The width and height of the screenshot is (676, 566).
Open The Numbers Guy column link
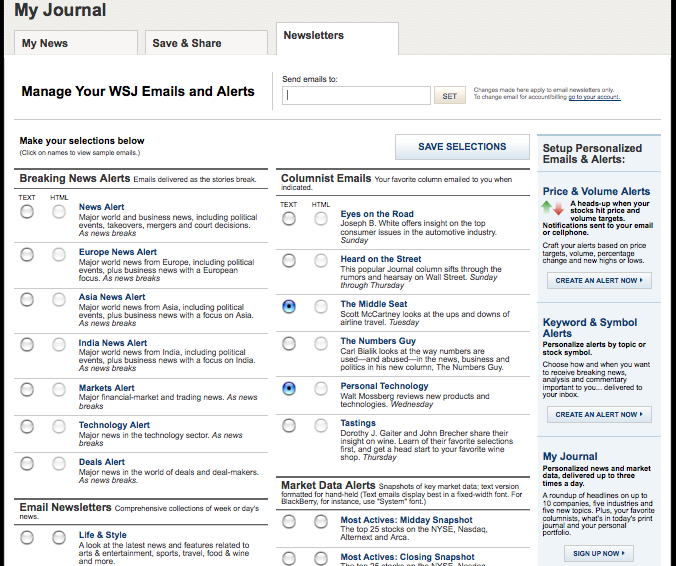coord(378,341)
